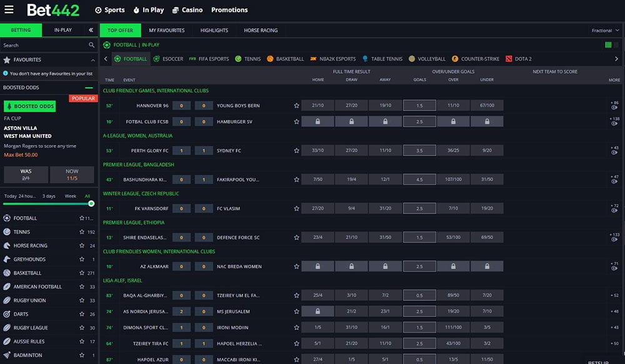The height and width of the screenshot is (364, 625).
Task: Open the Dota 2 category
Action: (519, 59)
